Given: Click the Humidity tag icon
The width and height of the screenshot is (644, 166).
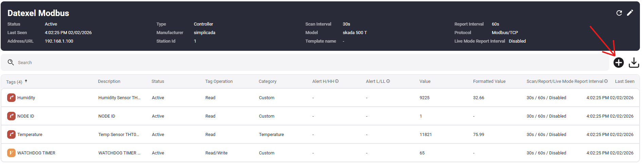Looking at the screenshot, I should point(11,98).
